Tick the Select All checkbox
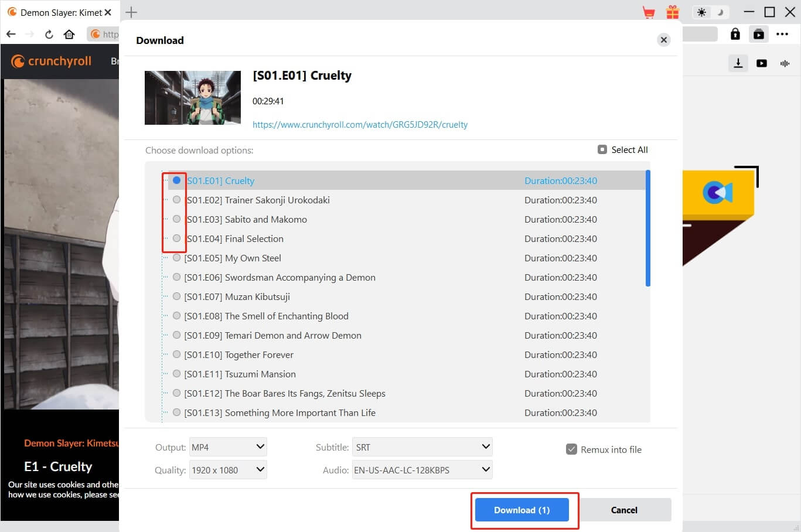The height and width of the screenshot is (532, 801). (x=602, y=149)
